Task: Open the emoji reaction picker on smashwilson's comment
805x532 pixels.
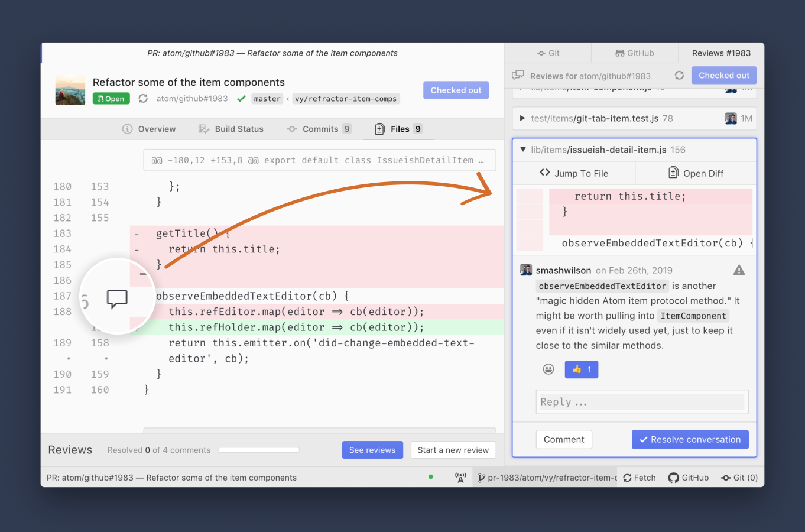Action: tap(548, 368)
